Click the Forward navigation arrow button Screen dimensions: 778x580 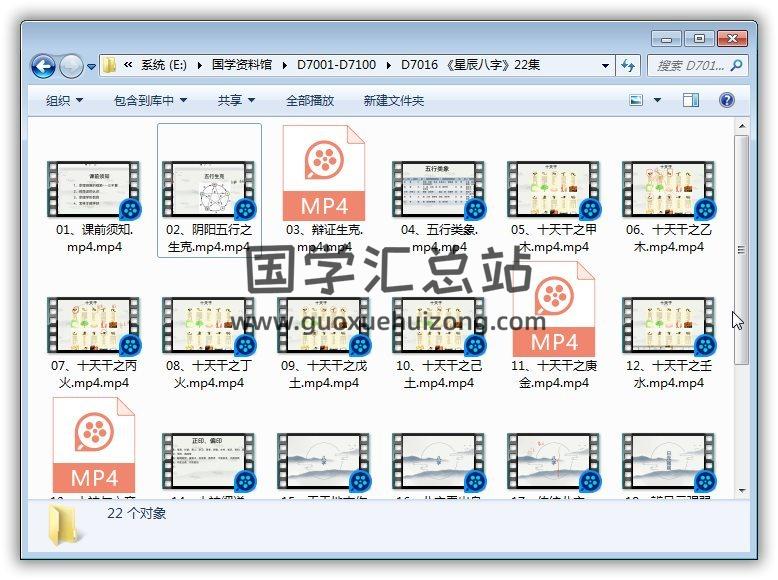coord(71,66)
